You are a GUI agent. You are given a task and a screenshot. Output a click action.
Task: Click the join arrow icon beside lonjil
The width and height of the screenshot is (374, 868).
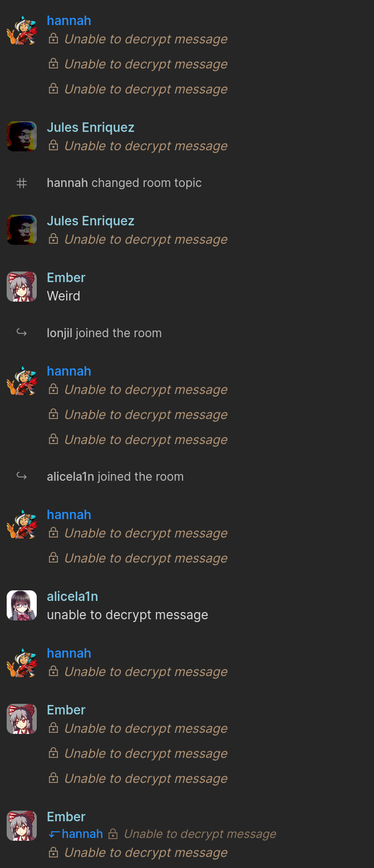pyautogui.click(x=22, y=333)
